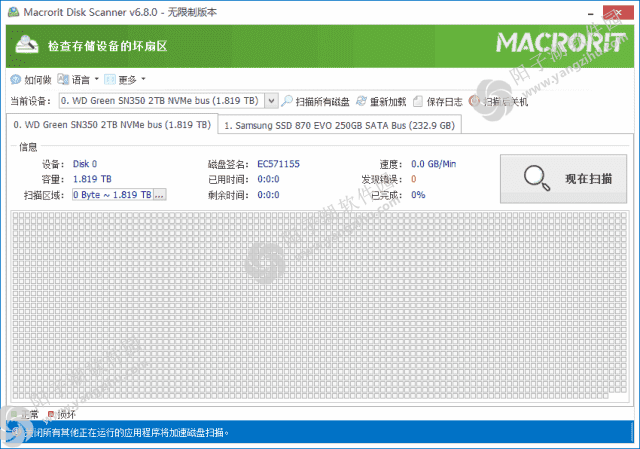The image size is (640, 449).
Task: Click the 现在扫描 scan now button
Action: pyautogui.click(x=563, y=178)
